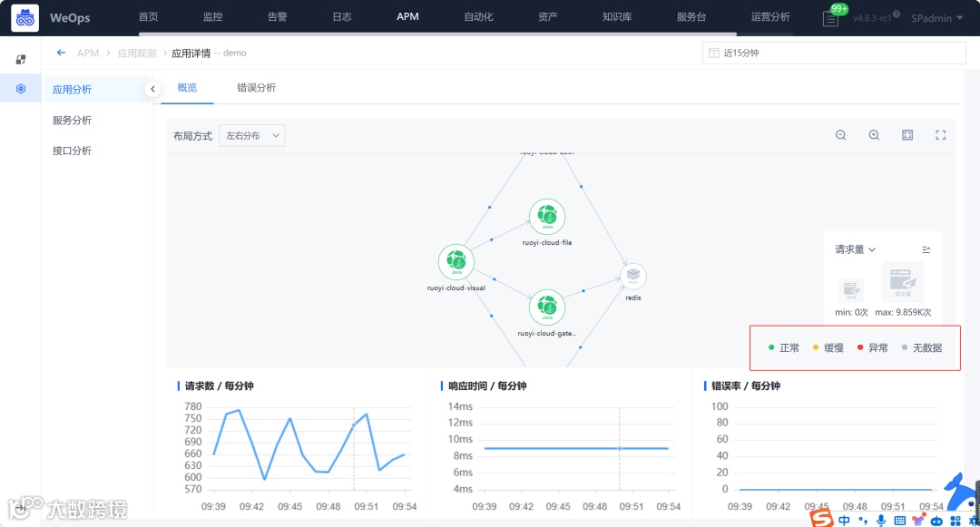Select the ruoyi-cloud-file node
Image resolution: width=980 pixels, height=527 pixels.
click(547, 217)
